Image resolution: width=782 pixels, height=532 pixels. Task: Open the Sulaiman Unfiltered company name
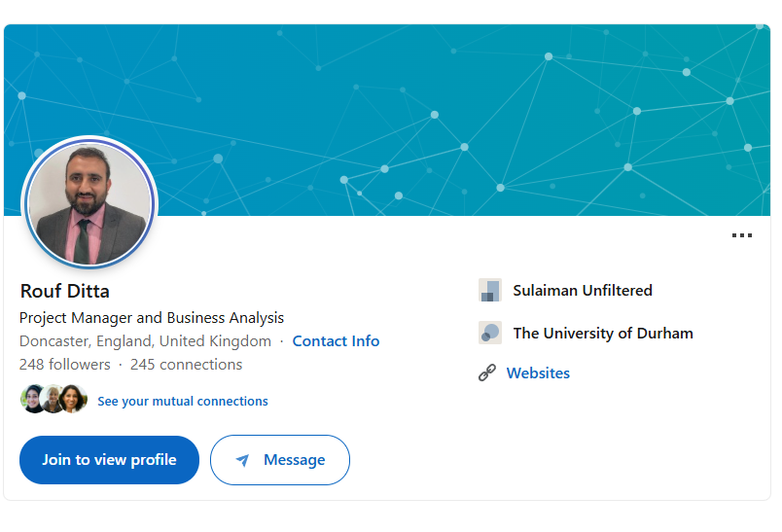point(583,290)
